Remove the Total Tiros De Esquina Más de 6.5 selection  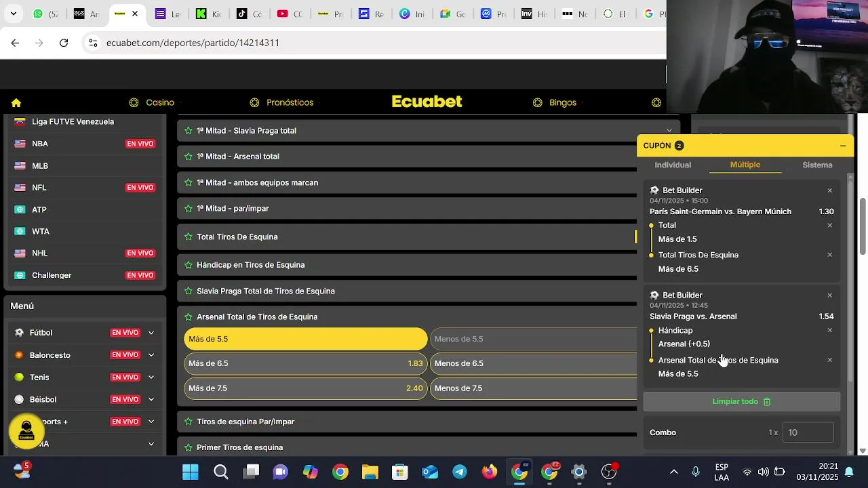(x=829, y=256)
